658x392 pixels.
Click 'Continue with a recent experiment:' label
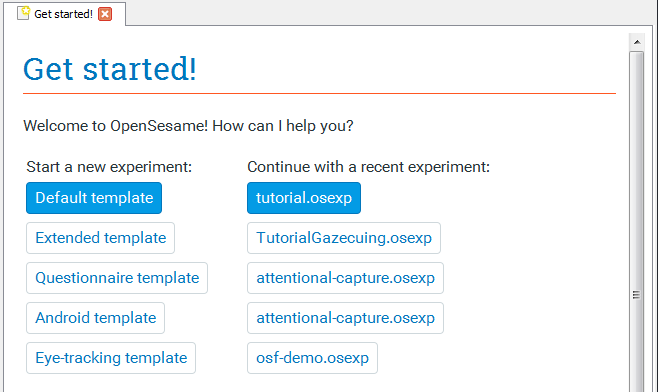pos(368,167)
